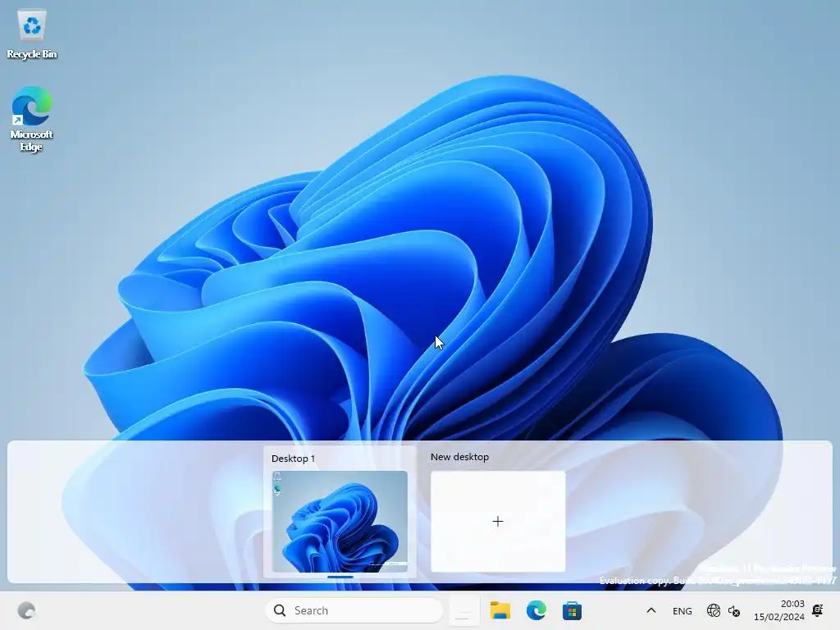Launch Microsoft Edge from the taskbar
This screenshot has height=630, width=840.
coord(536,610)
